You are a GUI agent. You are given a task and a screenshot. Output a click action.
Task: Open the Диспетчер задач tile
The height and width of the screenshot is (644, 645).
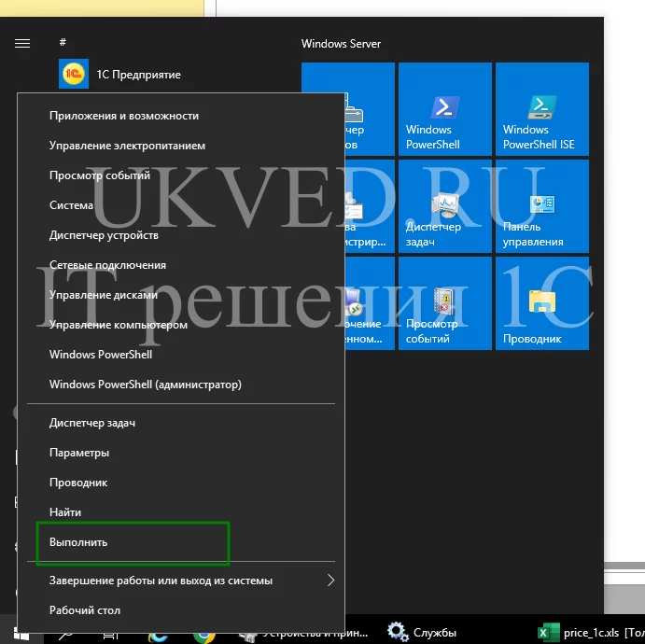[x=445, y=206]
